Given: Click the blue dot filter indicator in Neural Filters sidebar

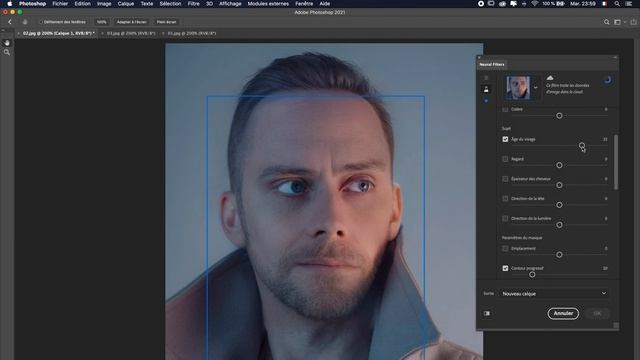Looking at the screenshot, I should pos(486,101).
